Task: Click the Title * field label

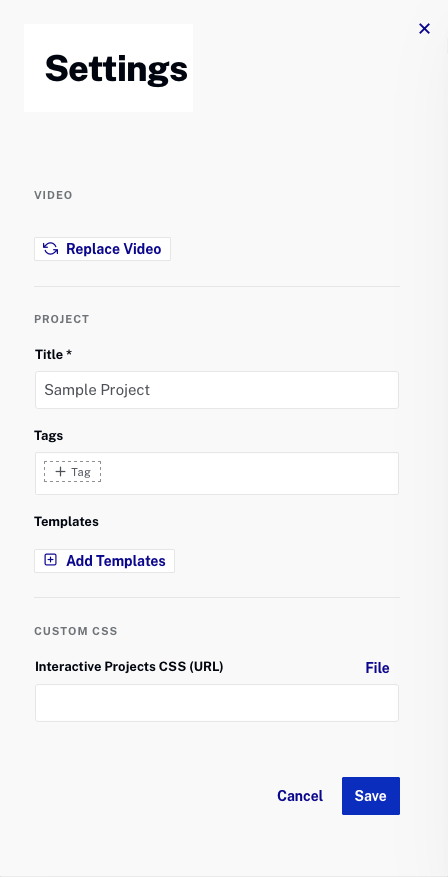Action: [x=54, y=354]
